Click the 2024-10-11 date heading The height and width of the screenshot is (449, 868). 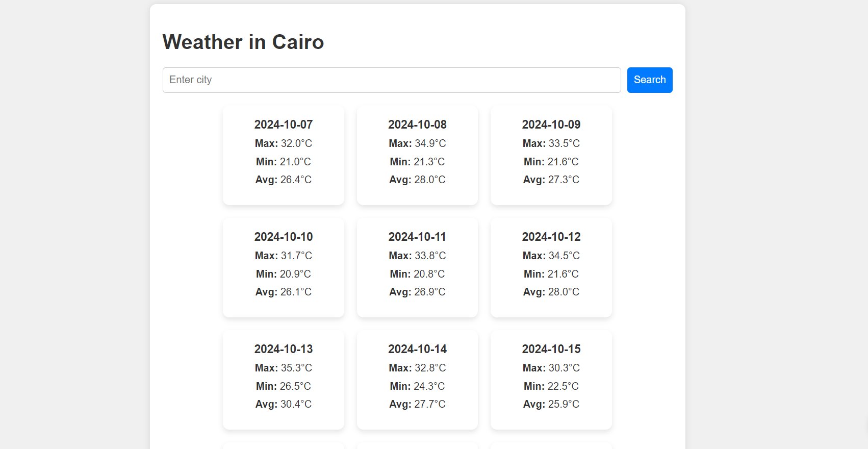click(x=417, y=237)
